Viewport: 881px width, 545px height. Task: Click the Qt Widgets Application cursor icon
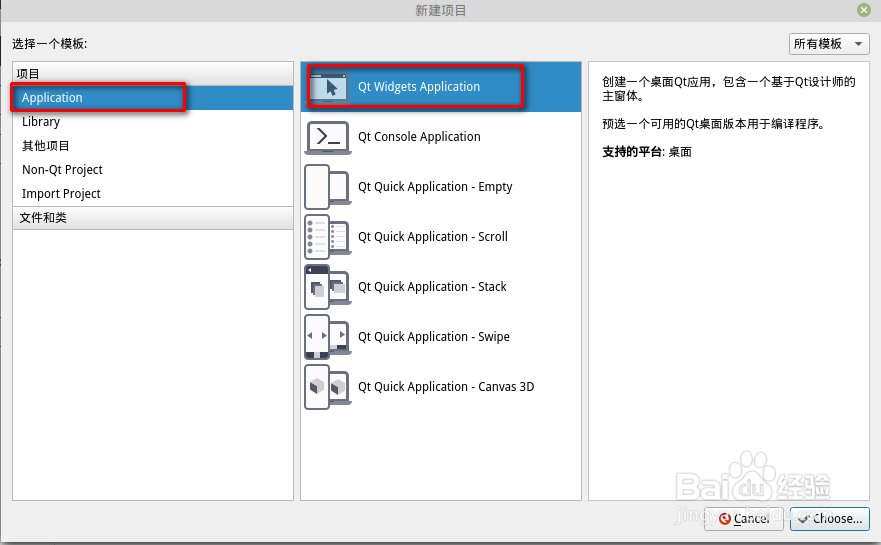pos(329,87)
